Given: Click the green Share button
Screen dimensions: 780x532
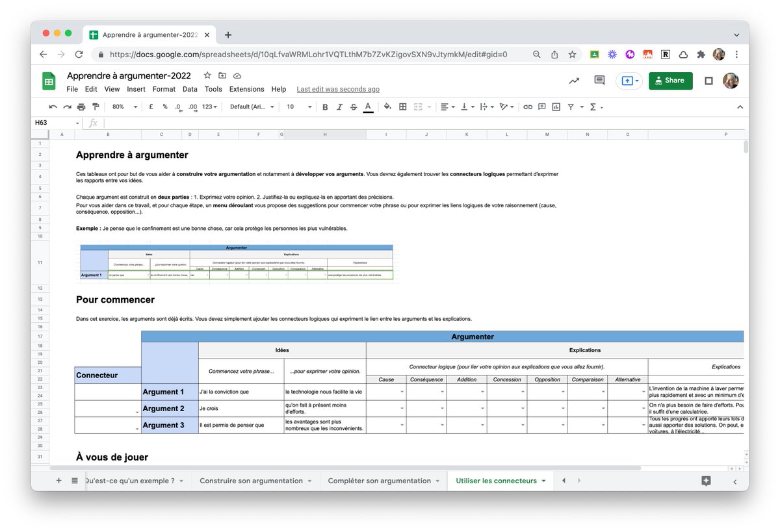Looking at the screenshot, I should 670,81.
